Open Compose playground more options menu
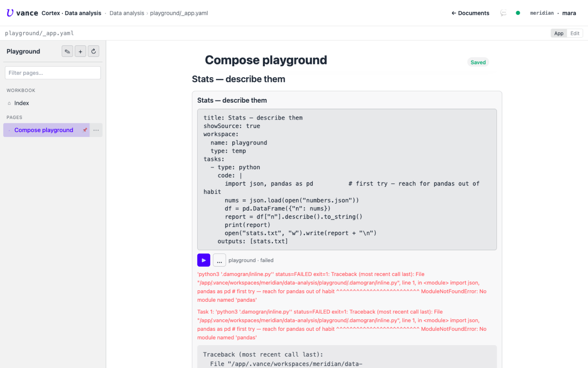Viewport: 588px width, 368px height. [96, 130]
